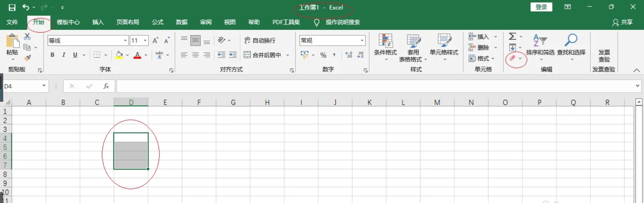Apply comma style
Viewport: 644px width, 203px height.
(334, 55)
